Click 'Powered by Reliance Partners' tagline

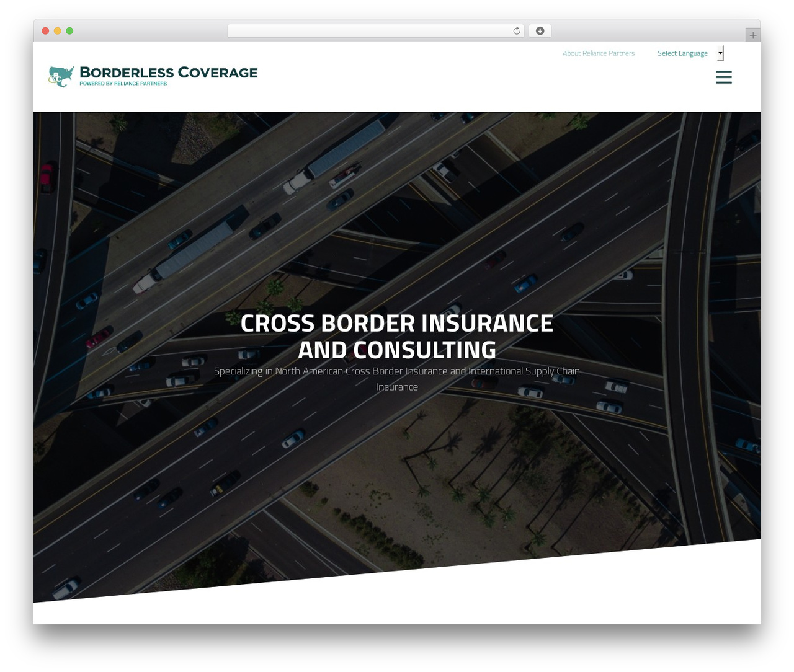(123, 84)
